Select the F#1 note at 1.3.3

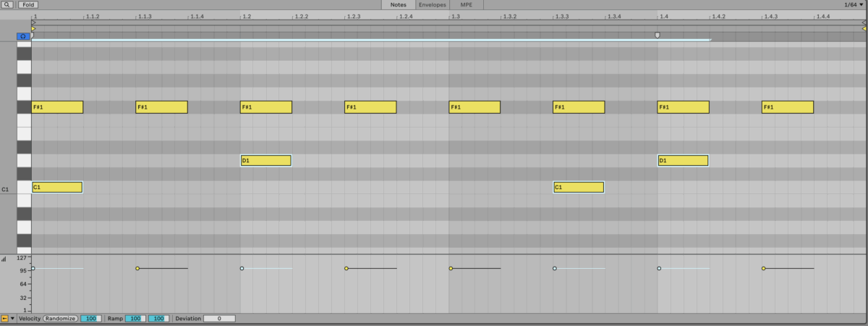click(x=579, y=107)
